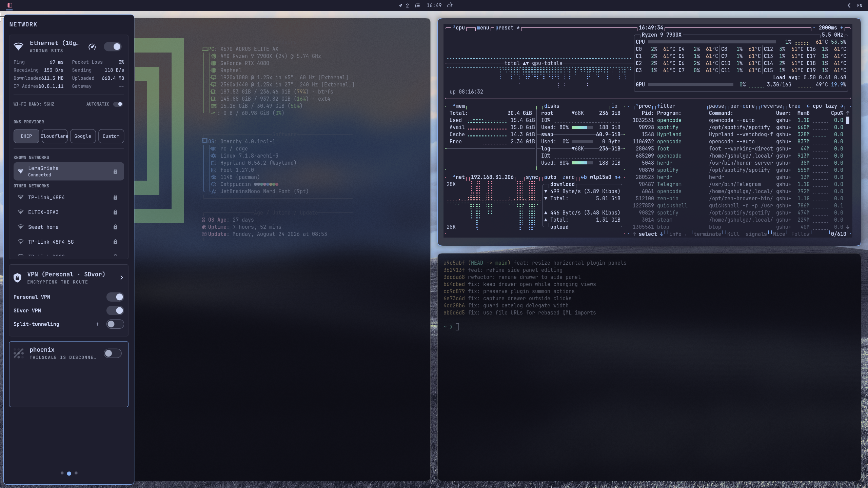
Task: Click the lock icon on ELTEX-0FA3 row
Action: tap(115, 212)
